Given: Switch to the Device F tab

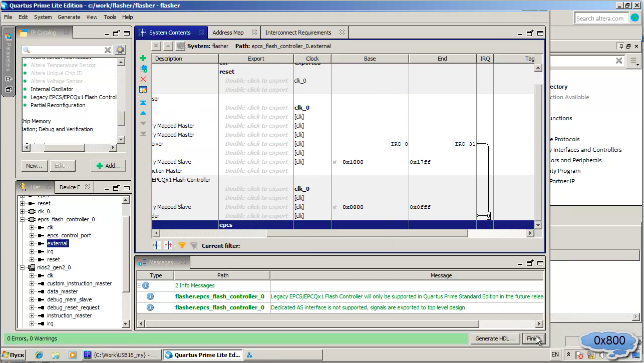Looking at the screenshot, I should click(70, 187).
